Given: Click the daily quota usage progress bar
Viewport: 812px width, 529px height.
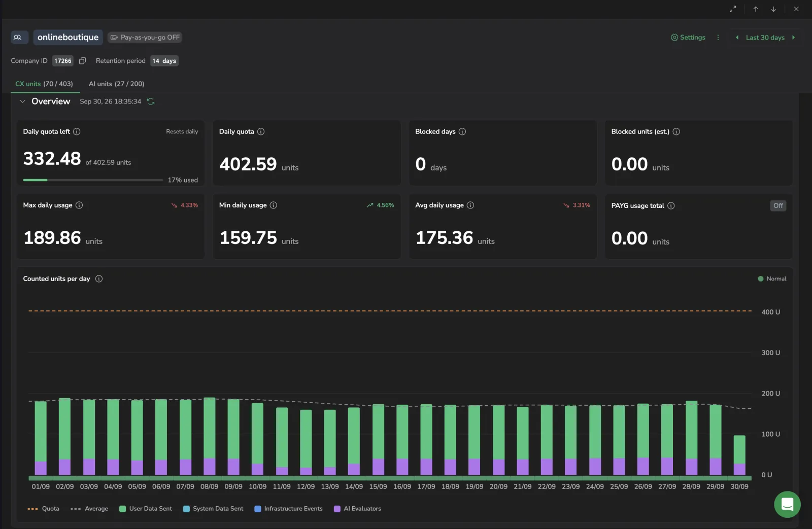Looking at the screenshot, I should pyautogui.click(x=93, y=180).
